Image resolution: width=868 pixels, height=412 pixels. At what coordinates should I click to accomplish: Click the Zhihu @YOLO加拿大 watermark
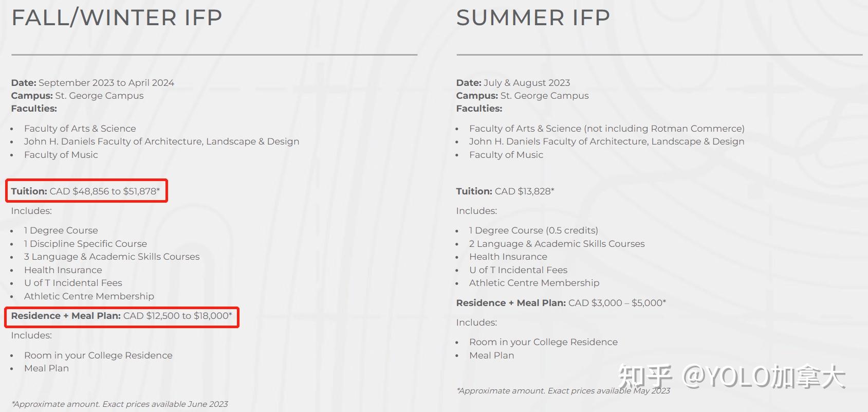(731, 377)
